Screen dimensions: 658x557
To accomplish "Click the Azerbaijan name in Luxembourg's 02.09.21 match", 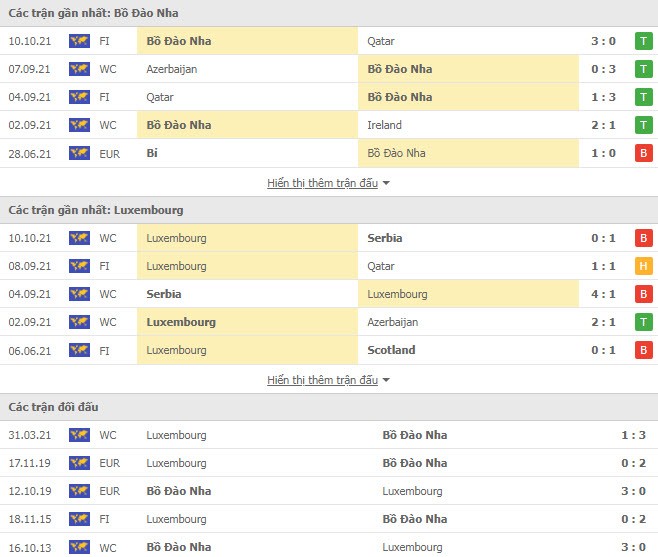I will pyautogui.click(x=393, y=322).
